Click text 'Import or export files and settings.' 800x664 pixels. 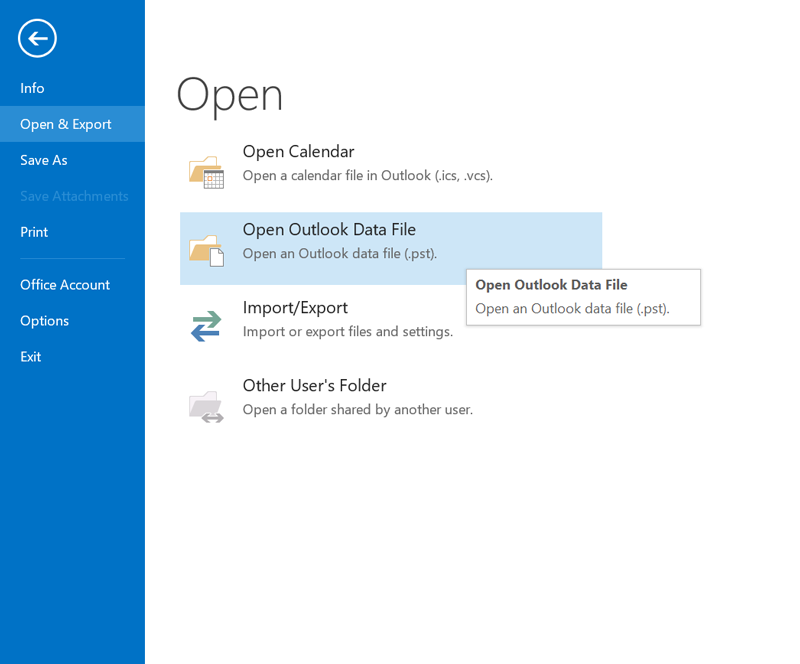(348, 332)
